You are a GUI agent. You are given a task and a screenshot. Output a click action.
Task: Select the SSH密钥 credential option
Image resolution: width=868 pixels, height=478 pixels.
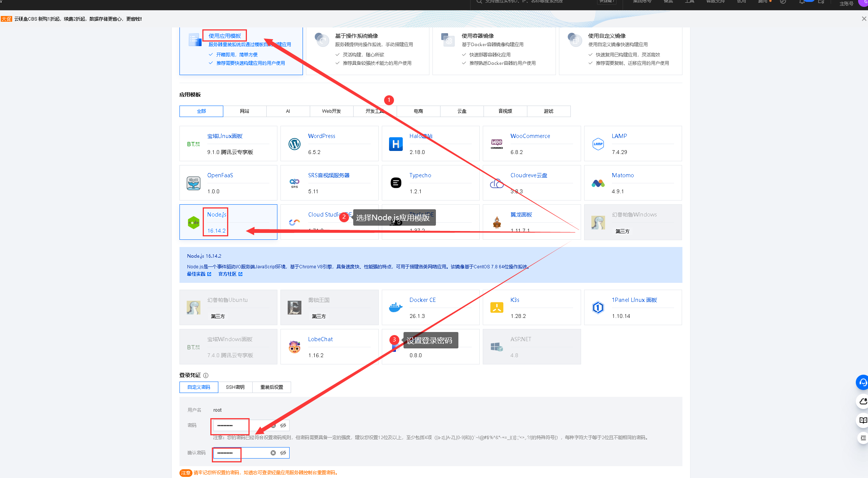click(235, 387)
